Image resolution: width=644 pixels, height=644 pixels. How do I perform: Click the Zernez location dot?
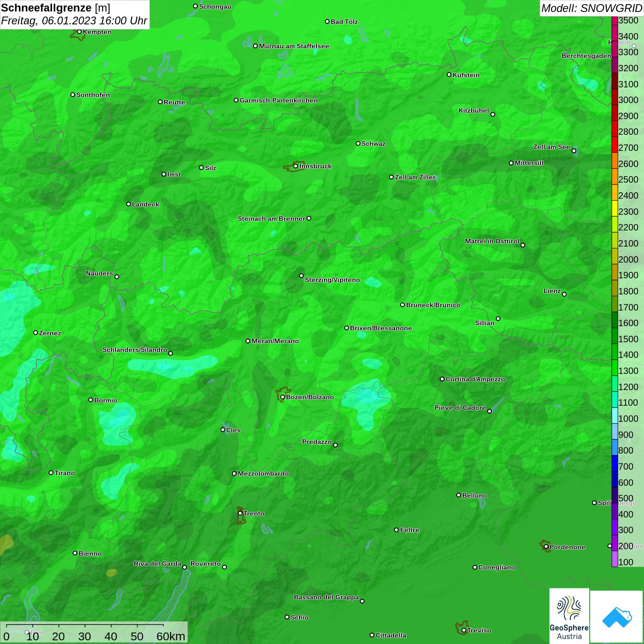[35, 333]
